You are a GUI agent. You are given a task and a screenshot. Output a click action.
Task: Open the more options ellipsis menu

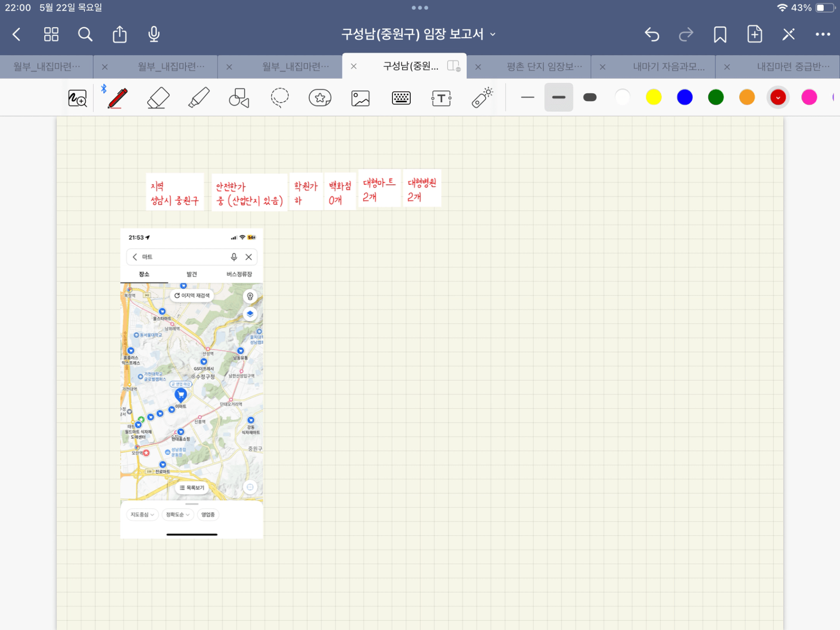[x=823, y=34]
